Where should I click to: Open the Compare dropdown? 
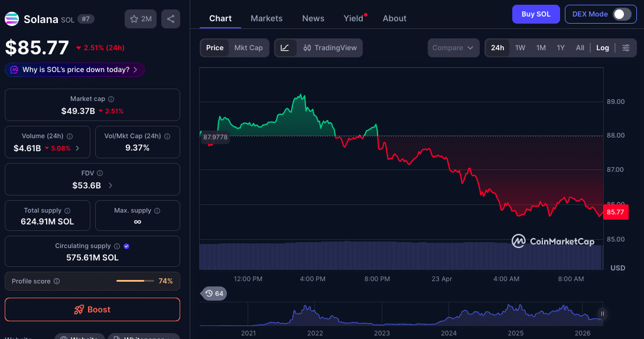[453, 48]
